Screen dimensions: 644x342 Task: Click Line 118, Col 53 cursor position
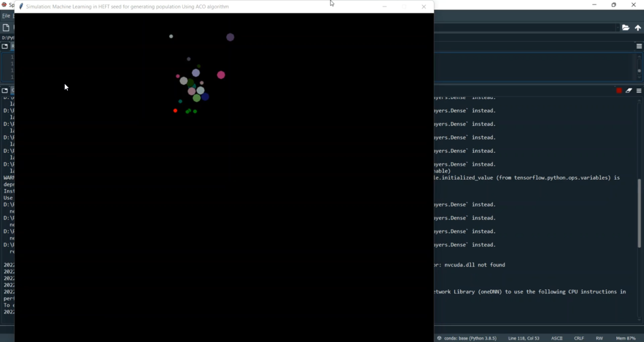click(523, 338)
